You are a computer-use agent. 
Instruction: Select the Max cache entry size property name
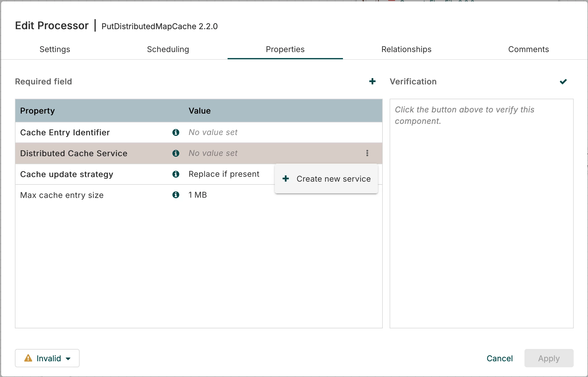(x=62, y=195)
